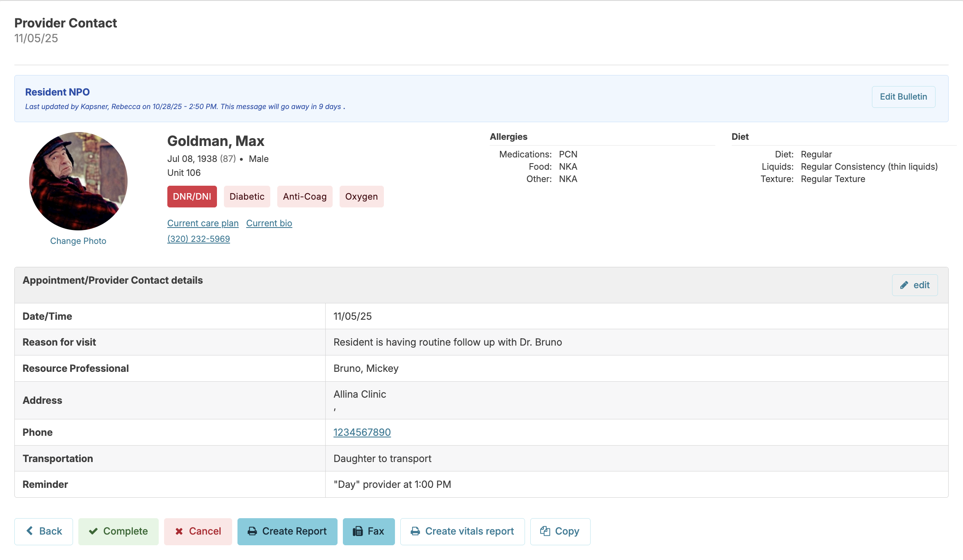Viewport: 963px width, 560px height.
Task: Click the clinic phone number 1234567890
Action: tap(362, 432)
